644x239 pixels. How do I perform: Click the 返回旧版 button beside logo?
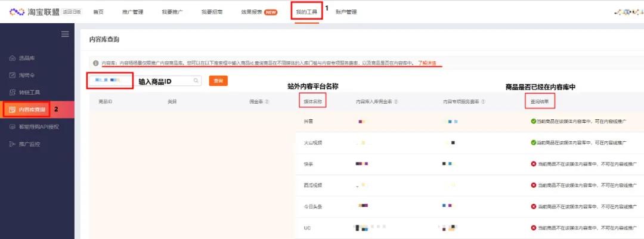tap(72, 12)
